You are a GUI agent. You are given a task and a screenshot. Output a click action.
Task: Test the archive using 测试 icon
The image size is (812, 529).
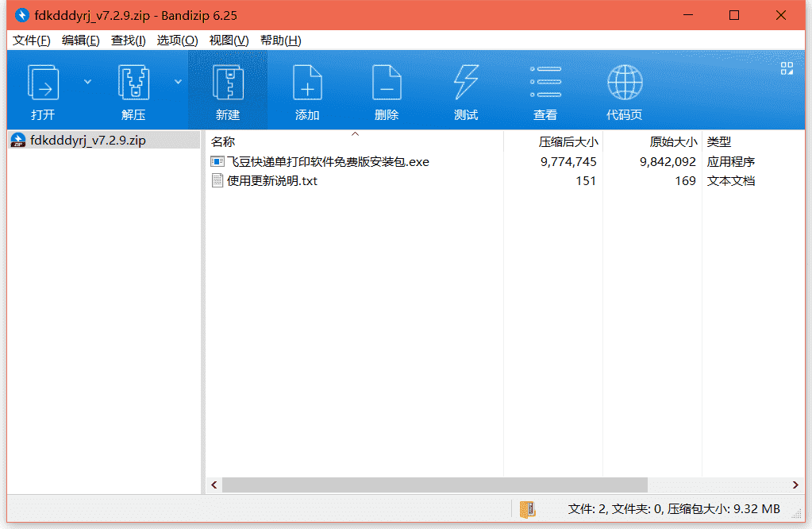coord(466,91)
